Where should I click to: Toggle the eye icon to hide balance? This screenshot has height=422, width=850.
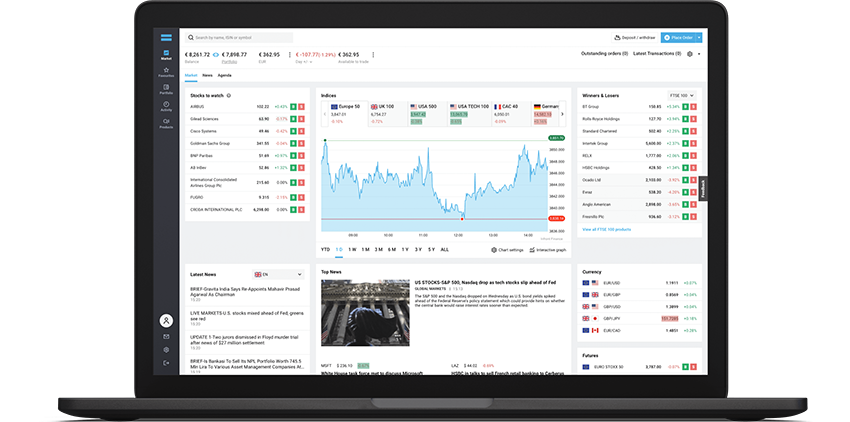216,55
